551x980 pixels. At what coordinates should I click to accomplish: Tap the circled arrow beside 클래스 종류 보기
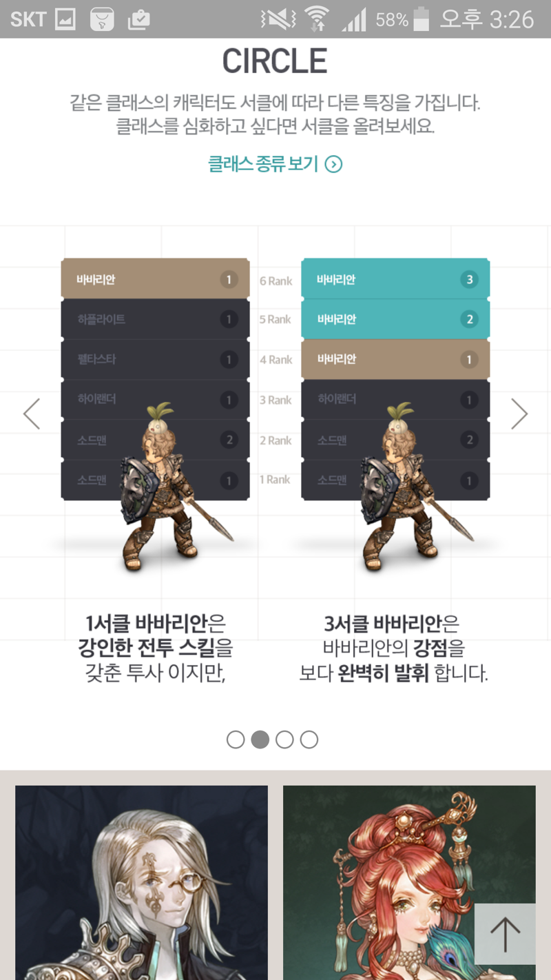tap(333, 164)
